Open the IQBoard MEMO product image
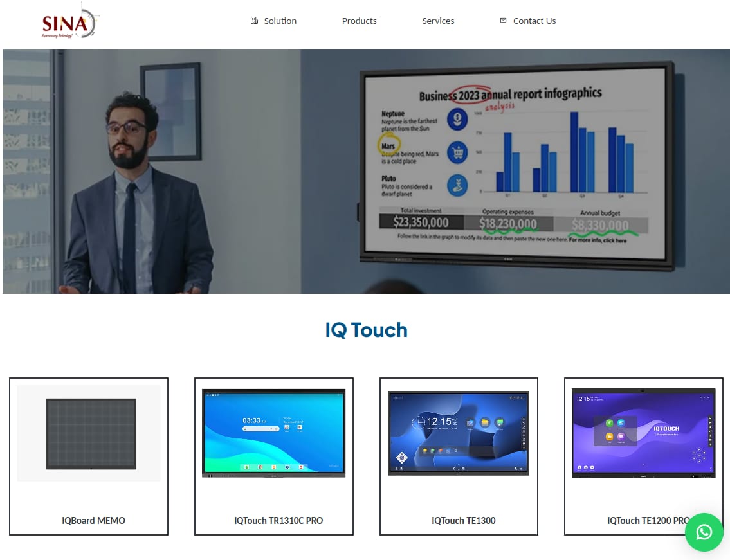The width and height of the screenshot is (730, 560). [89, 433]
